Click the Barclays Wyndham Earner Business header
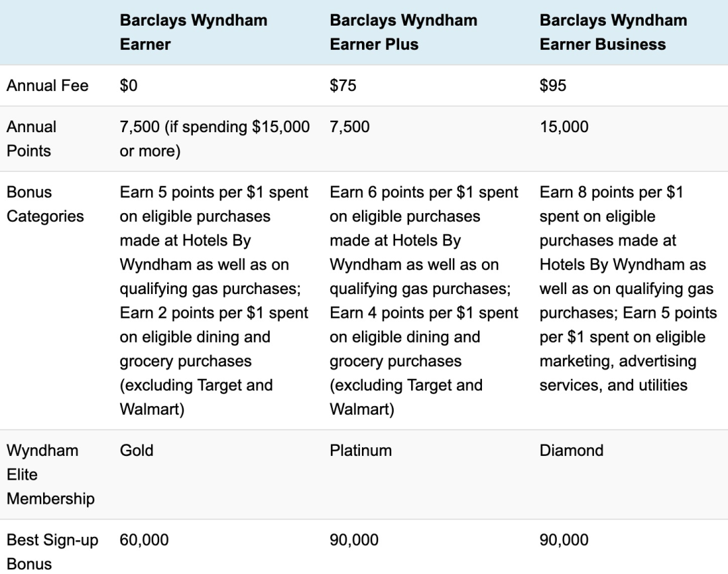Viewport: 728px width, 574px height. [x=613, y=32]
